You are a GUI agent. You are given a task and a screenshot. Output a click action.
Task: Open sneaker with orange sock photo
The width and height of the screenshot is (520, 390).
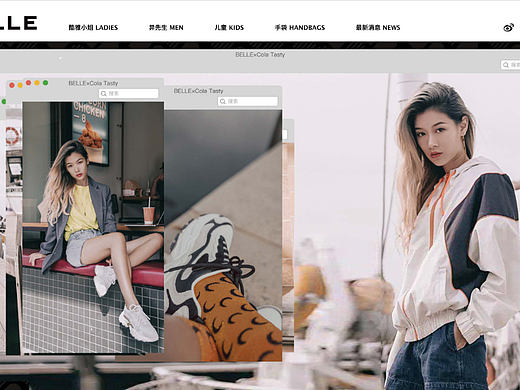pyautogui.click(x=223, y=235)
